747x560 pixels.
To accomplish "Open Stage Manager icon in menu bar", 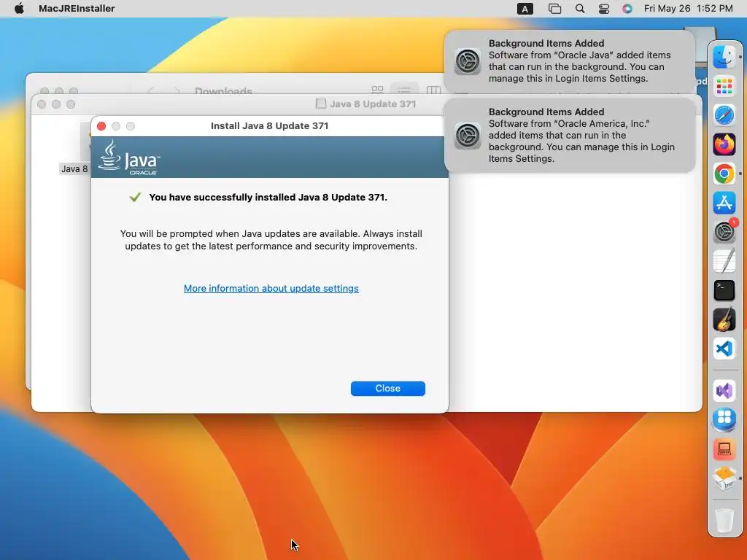I will coord(554,8).
